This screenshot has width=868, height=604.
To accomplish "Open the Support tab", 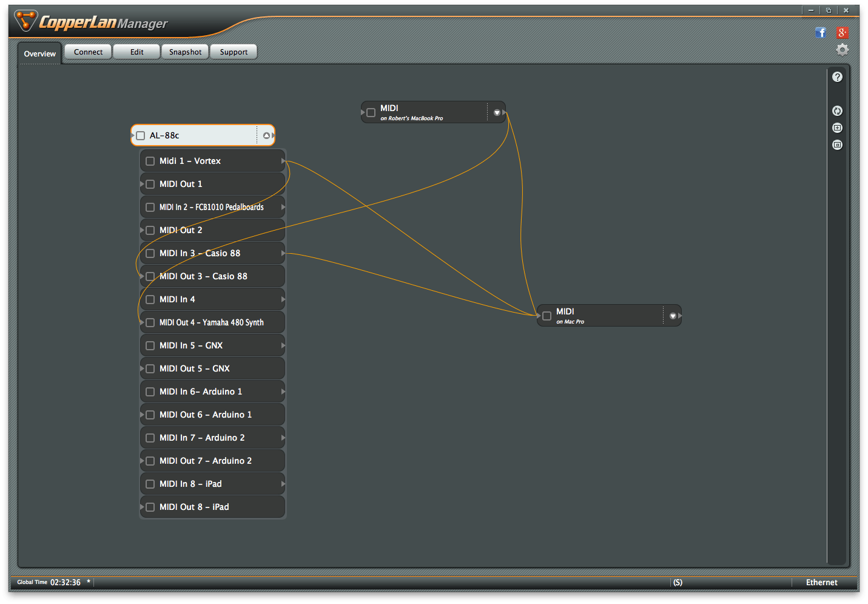I will tap(234, 52).
